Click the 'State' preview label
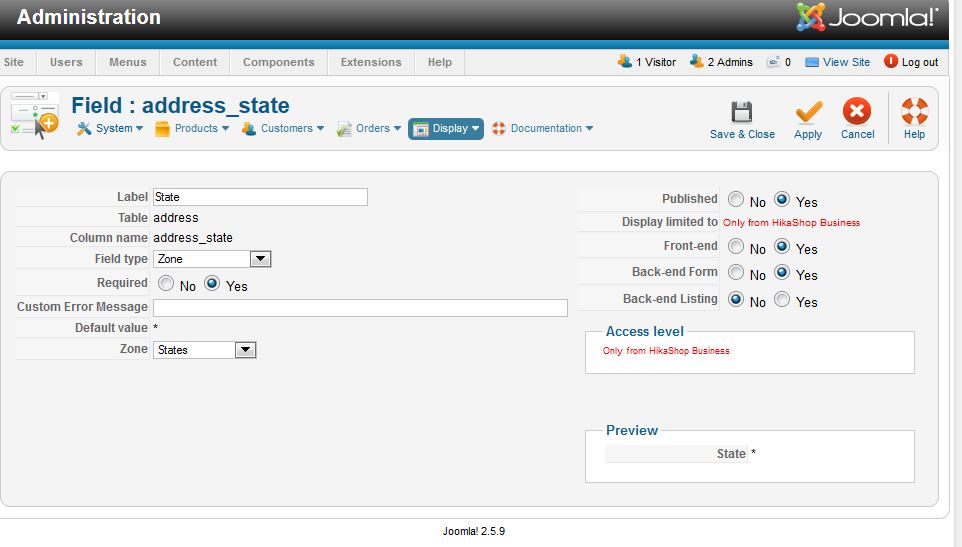Viewport: 962px width, 547px height. [731, 454]
